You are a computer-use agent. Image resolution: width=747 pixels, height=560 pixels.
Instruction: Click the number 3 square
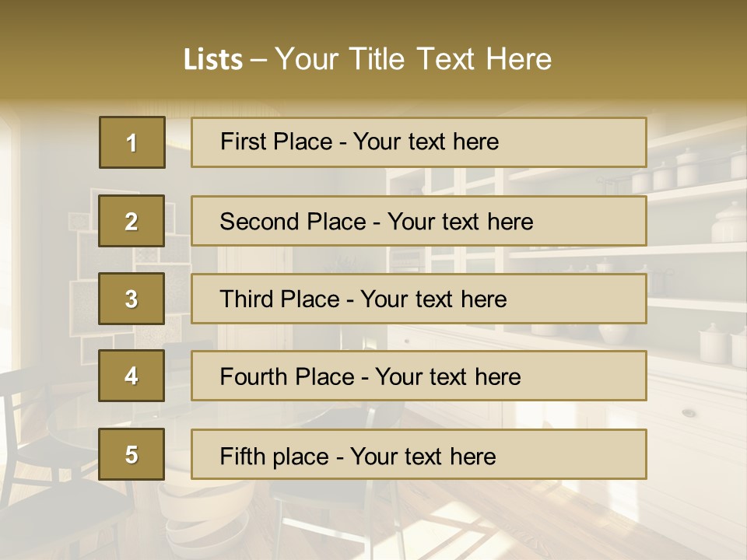point(132,299)
